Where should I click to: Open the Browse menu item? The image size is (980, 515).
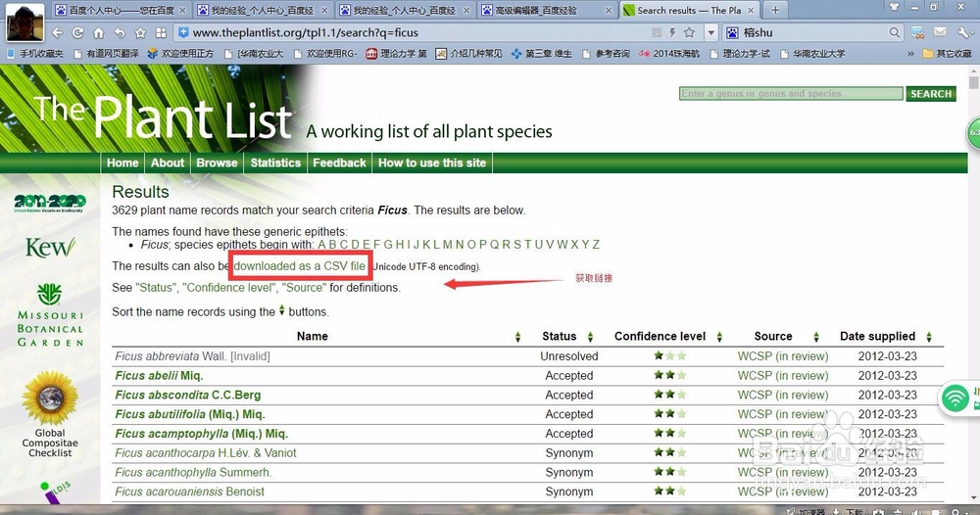(x=217, y=163)
